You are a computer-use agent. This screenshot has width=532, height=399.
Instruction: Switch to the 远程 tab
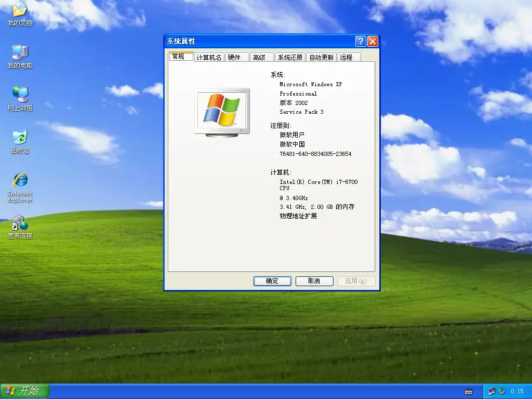[349, 57]
